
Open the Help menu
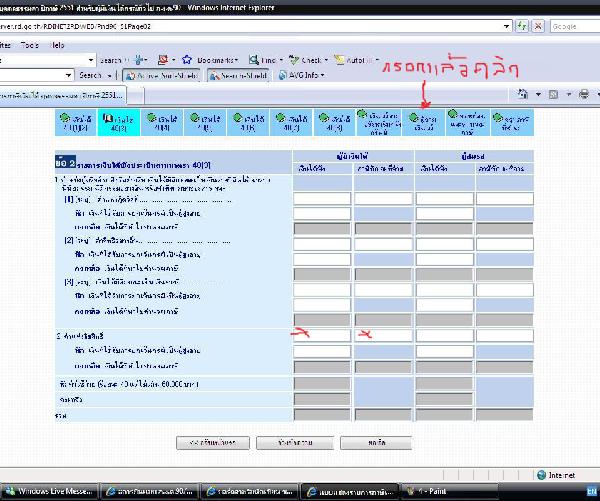[57, 45]
